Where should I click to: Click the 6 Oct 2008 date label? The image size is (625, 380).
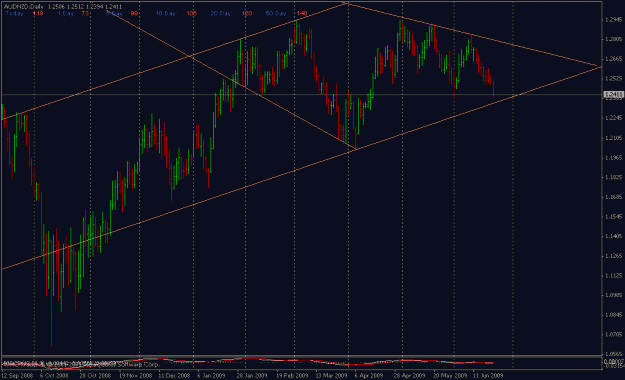[54, 376]
